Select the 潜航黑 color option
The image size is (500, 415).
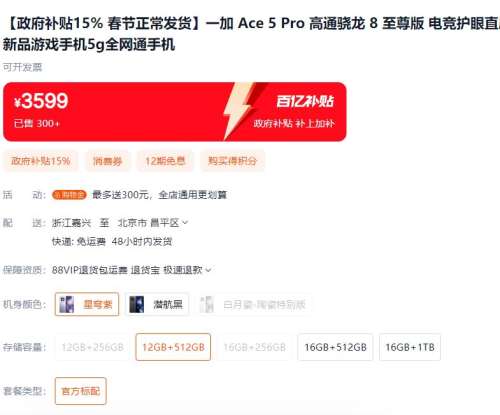(157, 304)
